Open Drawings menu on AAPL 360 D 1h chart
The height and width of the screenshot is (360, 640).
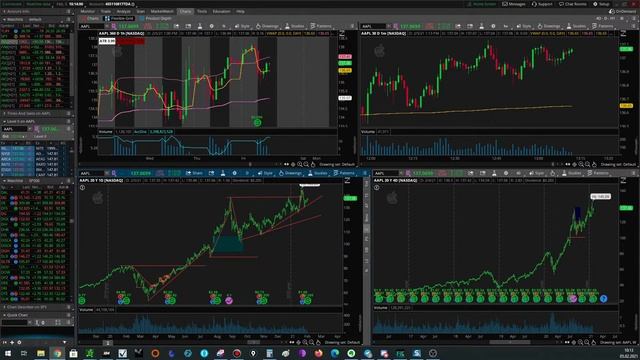coord(267,26)
